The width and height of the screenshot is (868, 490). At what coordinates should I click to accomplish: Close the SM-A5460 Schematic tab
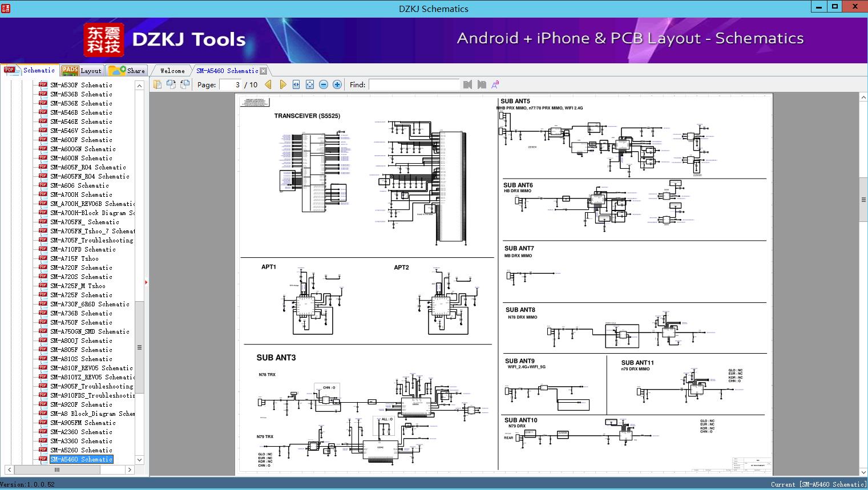tap(264, 71)
